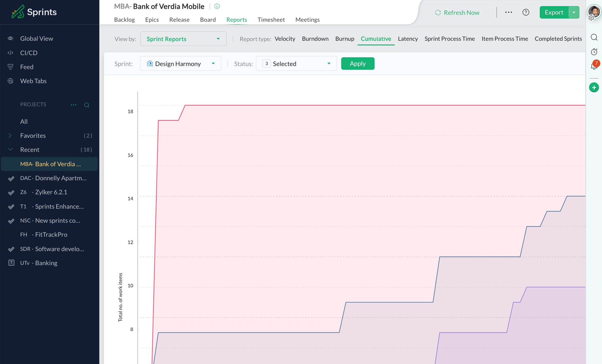Toggle the Burnup report type

point(344,38)
